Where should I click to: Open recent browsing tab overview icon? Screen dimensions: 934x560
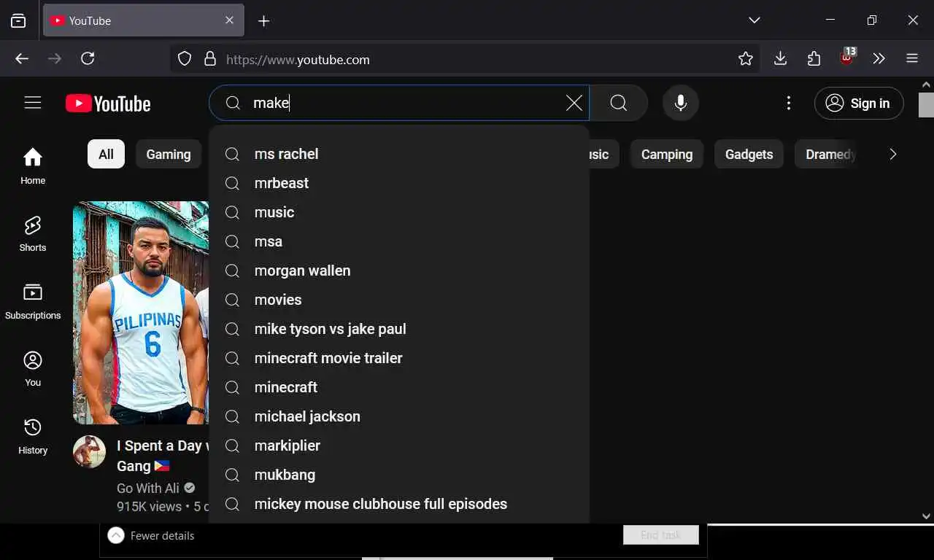18,21
